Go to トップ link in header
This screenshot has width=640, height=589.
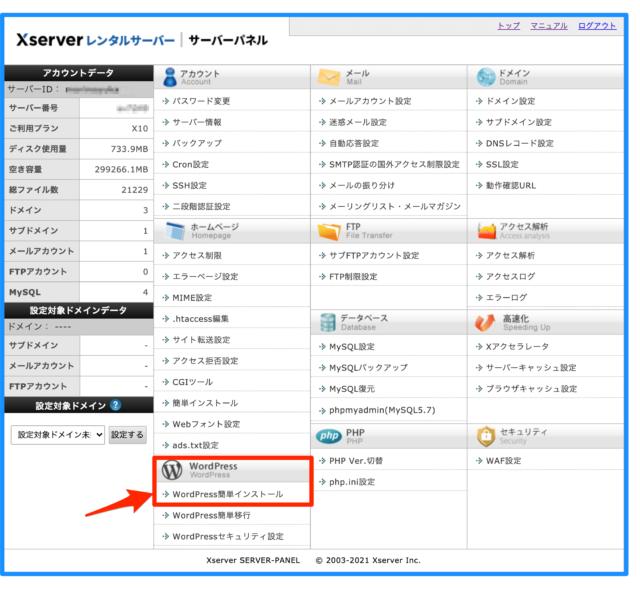pos(508,26)
